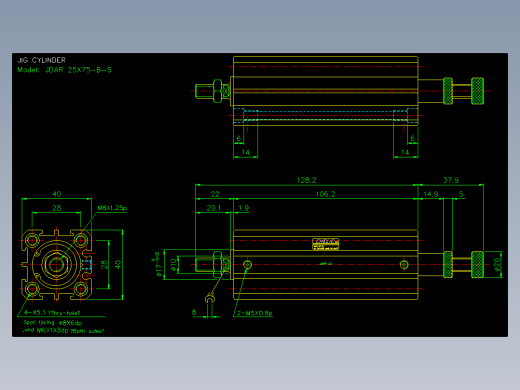520x390 pixels.
Task: Select the Model JDAR 25X75-B-S label
Action: (64, 70)
